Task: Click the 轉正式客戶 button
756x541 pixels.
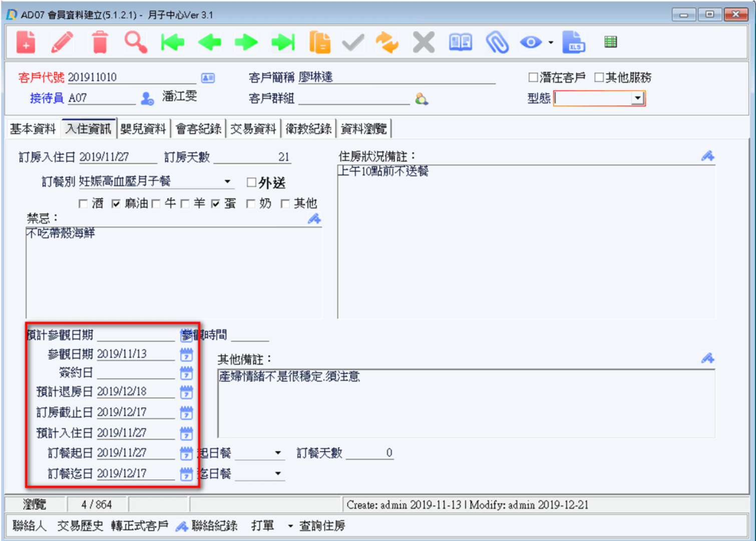Action: tap(140, 526)
